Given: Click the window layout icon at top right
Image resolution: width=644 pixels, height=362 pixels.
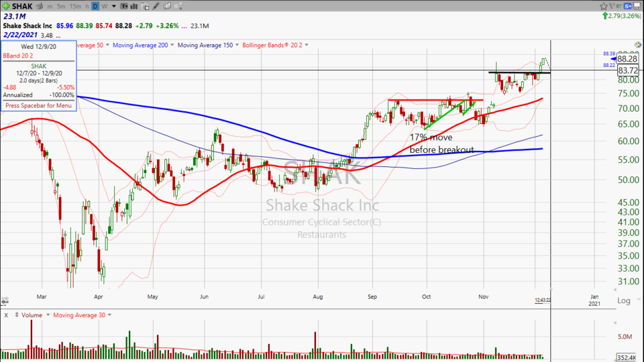Looking at the screenshot, I should 637,6.
